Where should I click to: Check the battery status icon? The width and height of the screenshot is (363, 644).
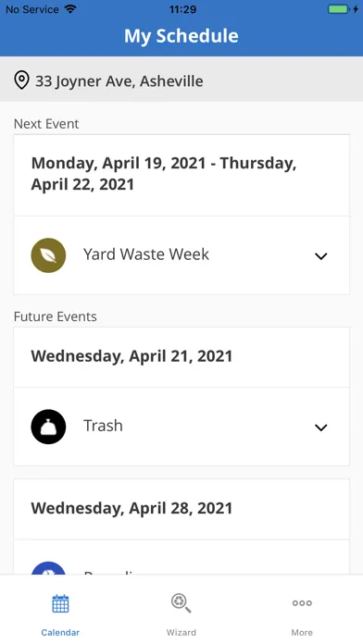click(339, 9)
